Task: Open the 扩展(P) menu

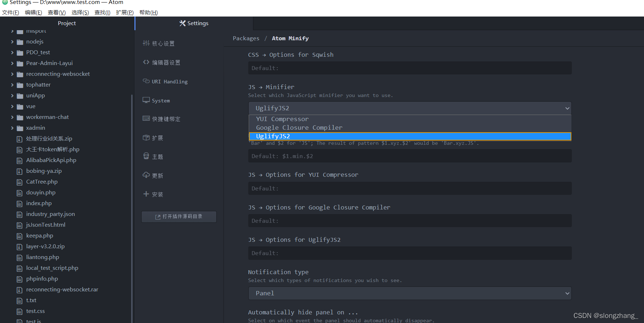Action: 125,13
